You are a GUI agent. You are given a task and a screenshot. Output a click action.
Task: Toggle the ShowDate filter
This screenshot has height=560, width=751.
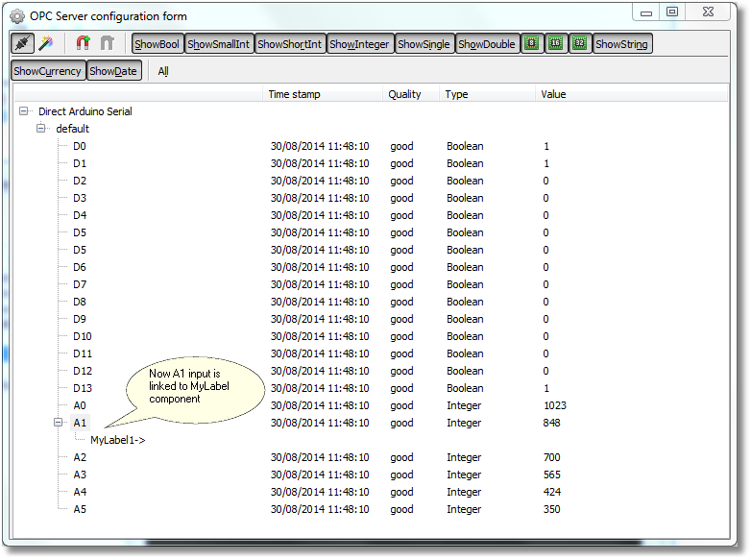coord(113,71)
